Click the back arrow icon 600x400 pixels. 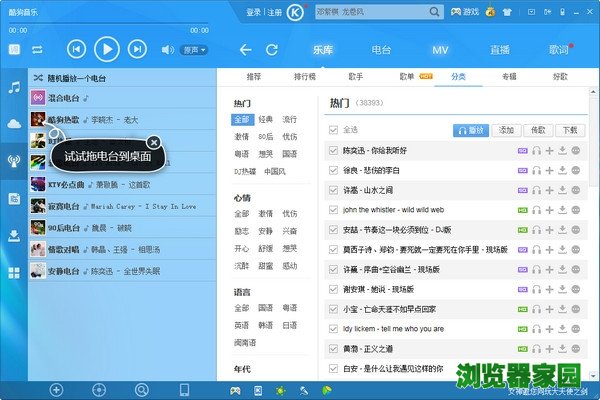coord(244,49)
